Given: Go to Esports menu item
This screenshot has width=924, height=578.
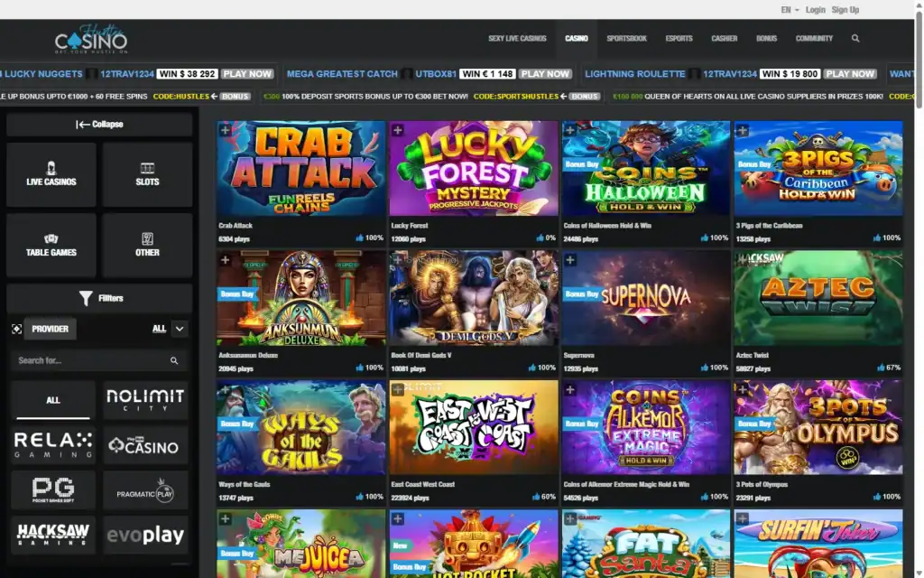Looking at the screenshot, I should click(679, 38).
